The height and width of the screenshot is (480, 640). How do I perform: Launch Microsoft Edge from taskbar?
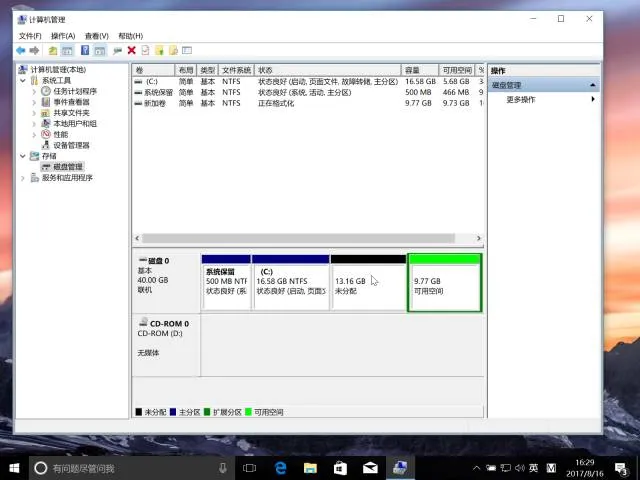click(x=280, y=468)
